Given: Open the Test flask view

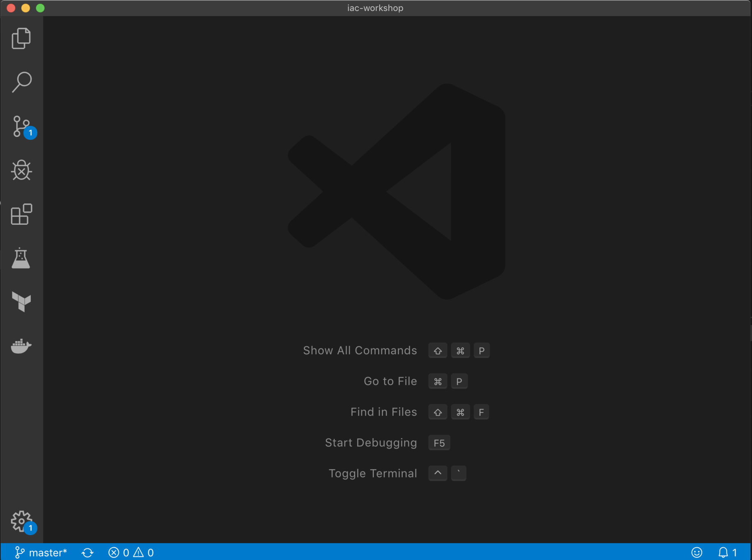Looking at the screenshot, I should (21, 258).
